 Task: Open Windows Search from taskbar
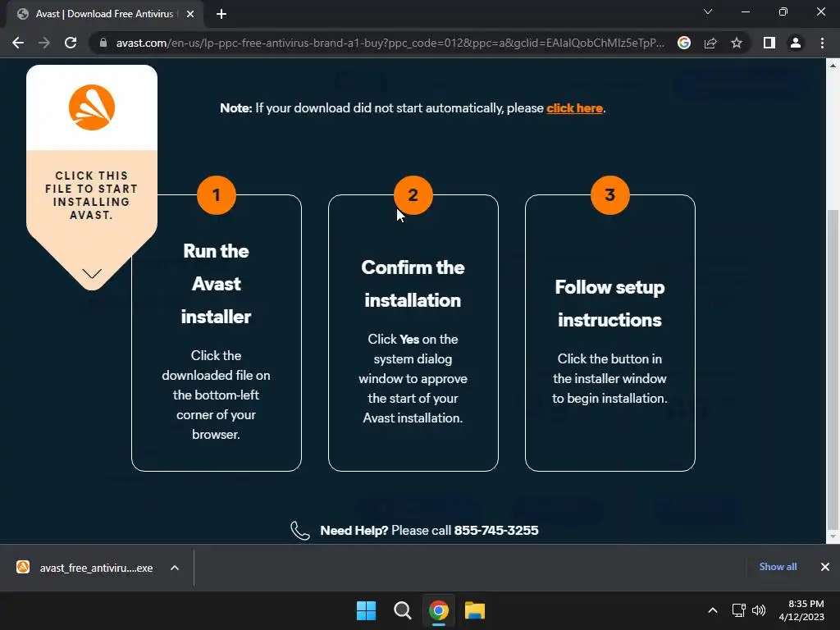click(x=402, y=610)
